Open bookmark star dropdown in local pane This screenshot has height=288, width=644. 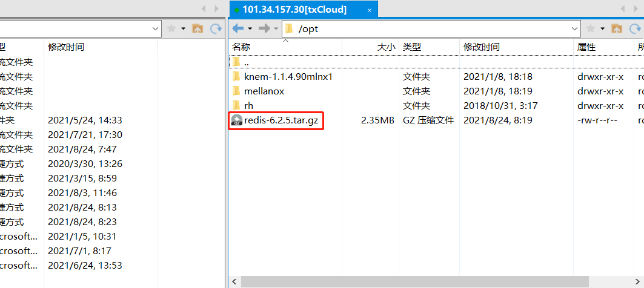coord(183,28)
